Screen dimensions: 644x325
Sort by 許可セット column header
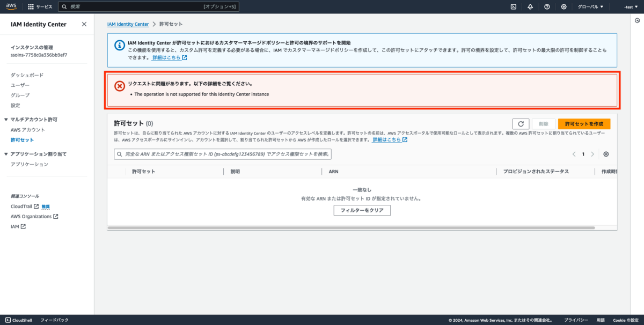(144, 172)
